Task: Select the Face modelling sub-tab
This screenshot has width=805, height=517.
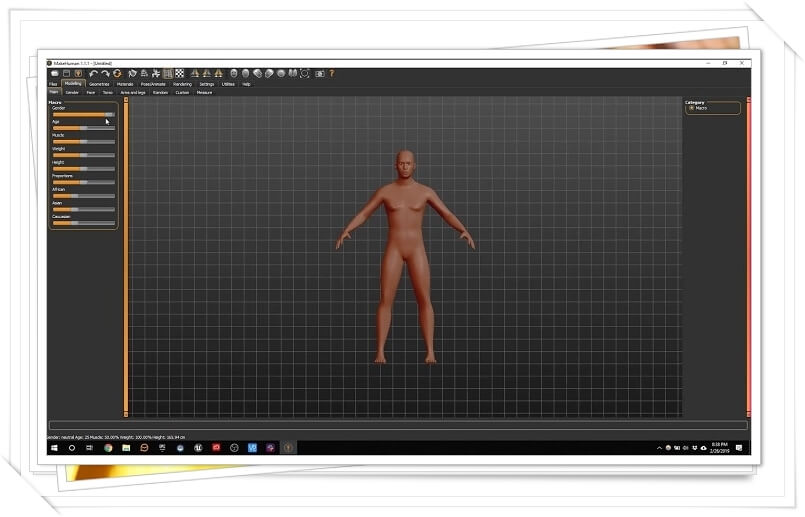Action: (90, 92)
